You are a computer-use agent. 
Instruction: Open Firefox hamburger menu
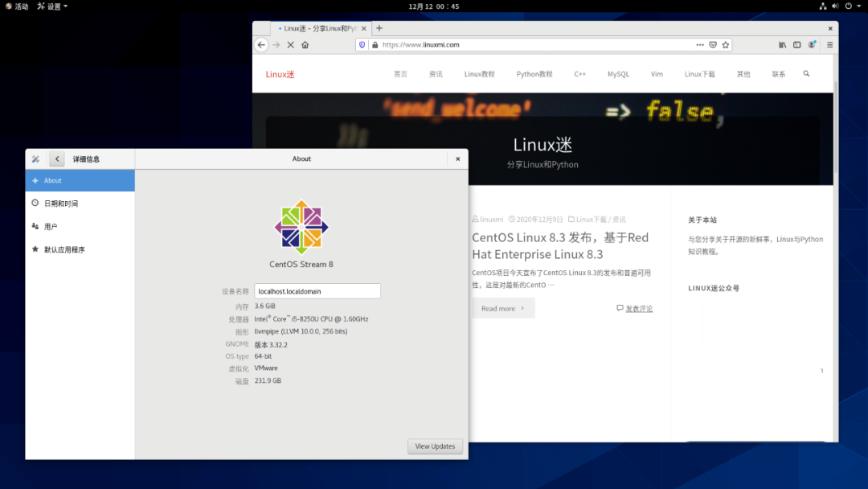[829, 45]
